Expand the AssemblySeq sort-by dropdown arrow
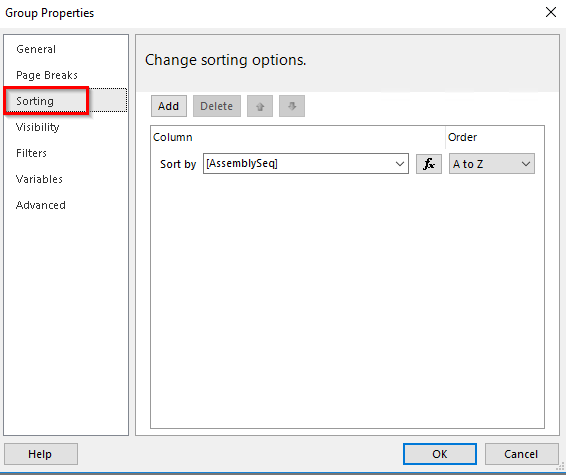Viewport: 566px width, 475px height. (x=400, y=164)
